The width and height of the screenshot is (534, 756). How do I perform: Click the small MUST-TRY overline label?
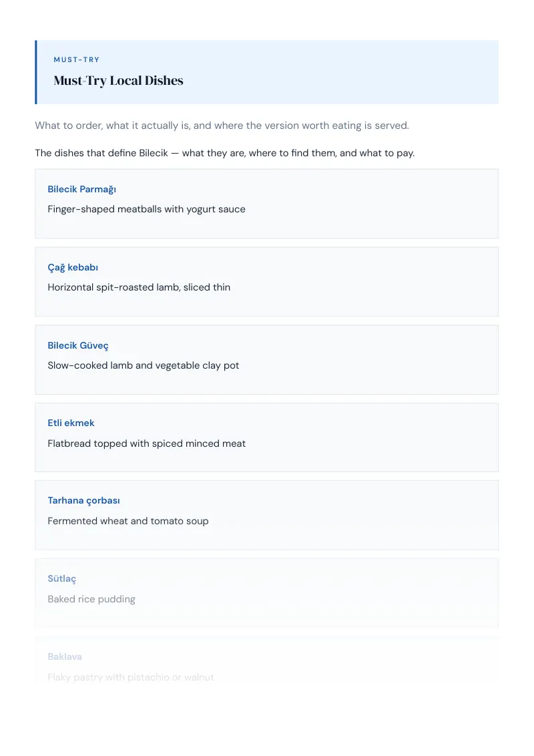tap(76, 60)
